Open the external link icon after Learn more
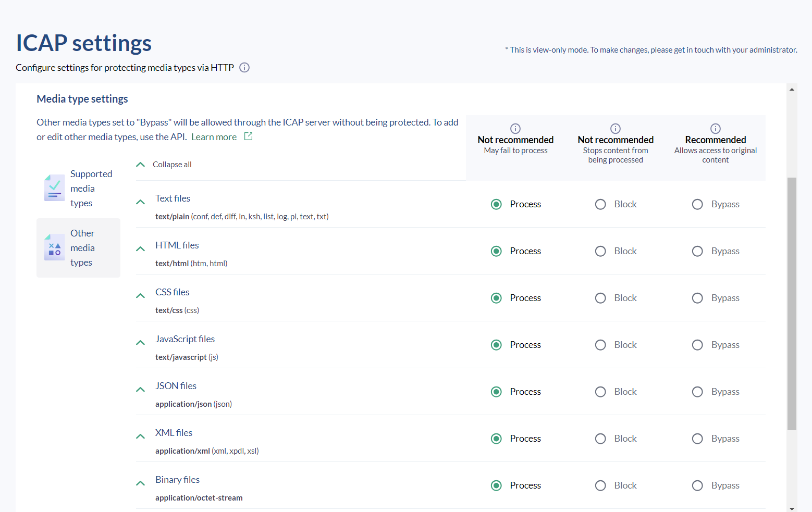The image size is (812, 512). (x=249, y=136)
